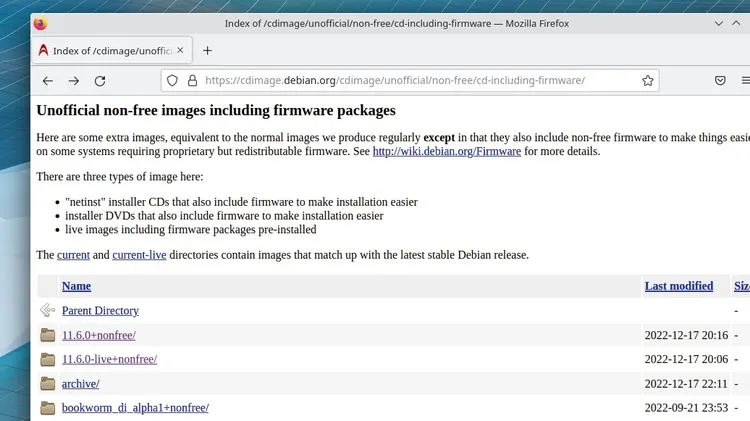Save page to Pocket
The width and height of the screenshot is (750, 421).
720,80
